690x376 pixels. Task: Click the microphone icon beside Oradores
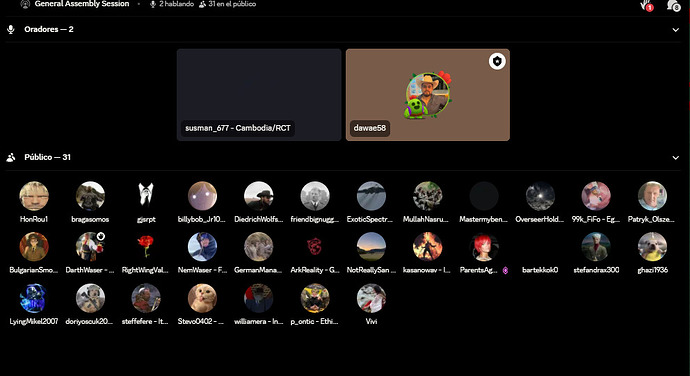(11, 29)
